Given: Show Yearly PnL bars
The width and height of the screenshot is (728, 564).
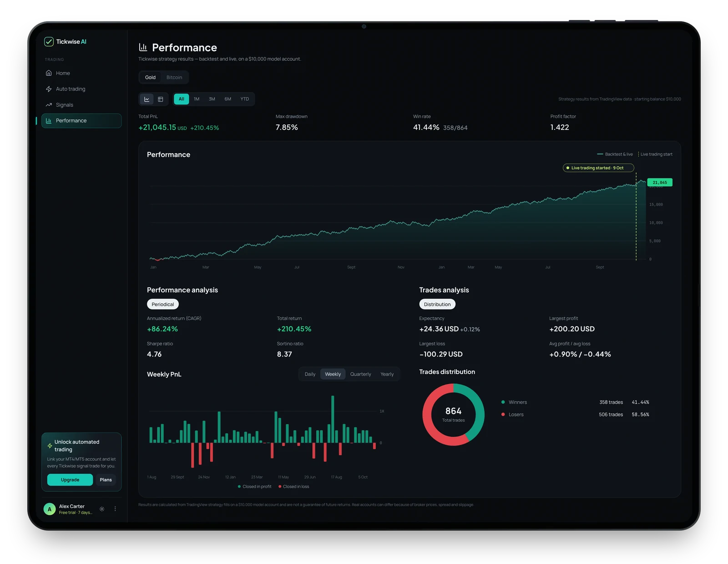Looking at the screenshot, I should (387, 374).
